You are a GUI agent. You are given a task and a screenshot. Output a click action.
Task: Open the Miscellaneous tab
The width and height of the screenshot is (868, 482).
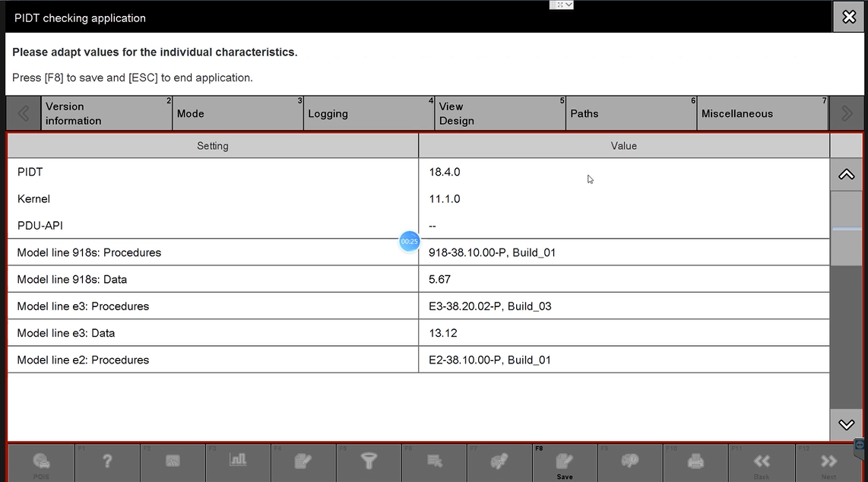[762, 114]
